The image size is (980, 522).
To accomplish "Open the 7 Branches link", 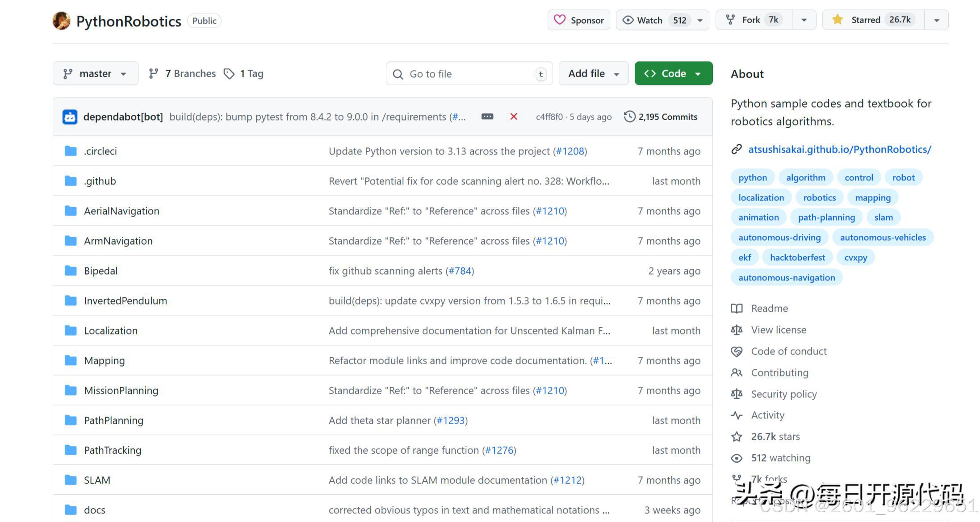I will pos(182,73).
